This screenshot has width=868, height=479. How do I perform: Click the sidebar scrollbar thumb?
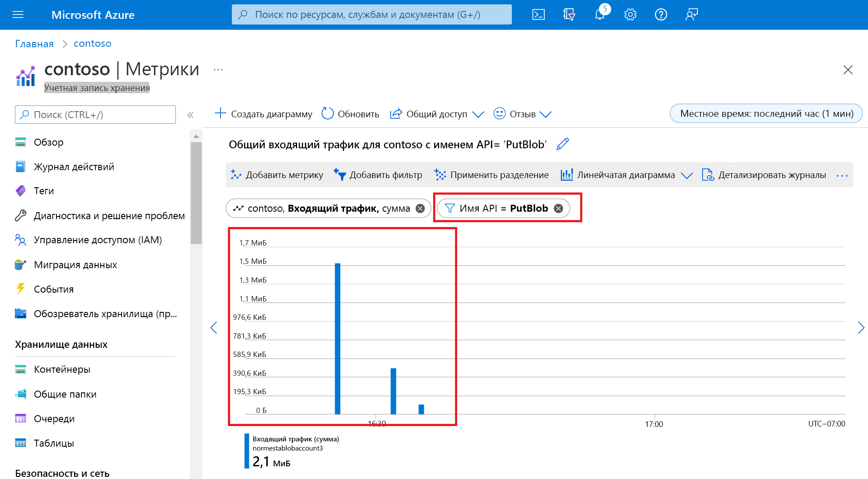click(196, 193)
